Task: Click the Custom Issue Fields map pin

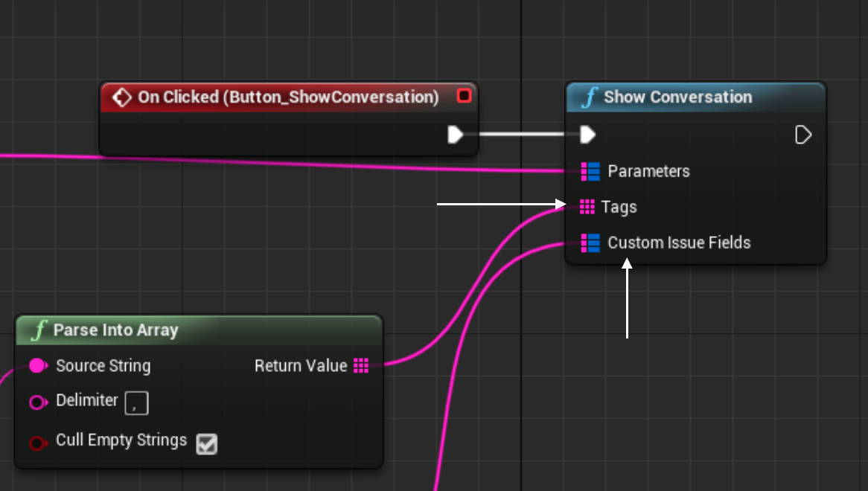Action: click(590, 243)
